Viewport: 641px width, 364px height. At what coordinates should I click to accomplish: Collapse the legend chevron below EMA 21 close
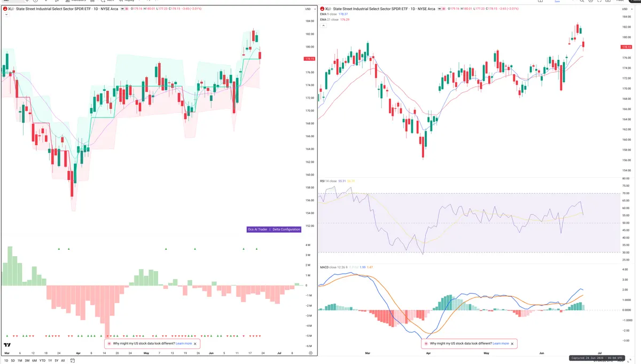click(322, 25)
